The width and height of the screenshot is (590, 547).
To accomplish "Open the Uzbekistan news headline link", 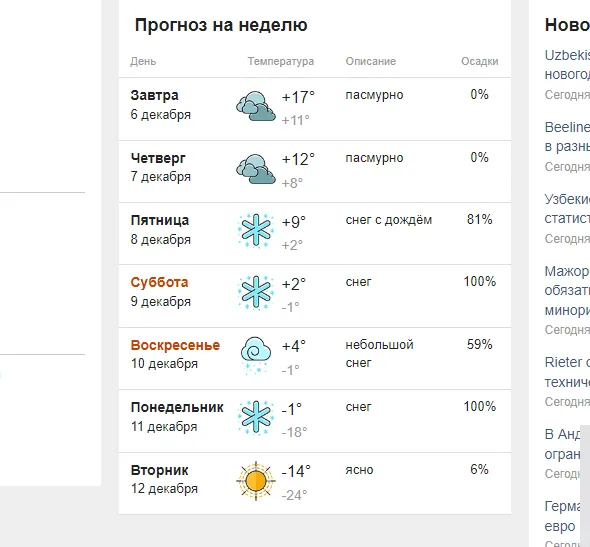I will 567,65.
